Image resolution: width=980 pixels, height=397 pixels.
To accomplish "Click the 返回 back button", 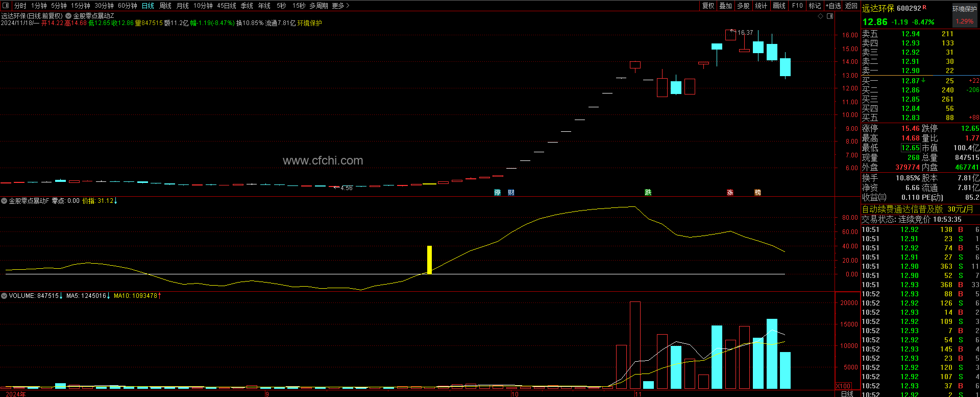I will click(x=851, y=6).
